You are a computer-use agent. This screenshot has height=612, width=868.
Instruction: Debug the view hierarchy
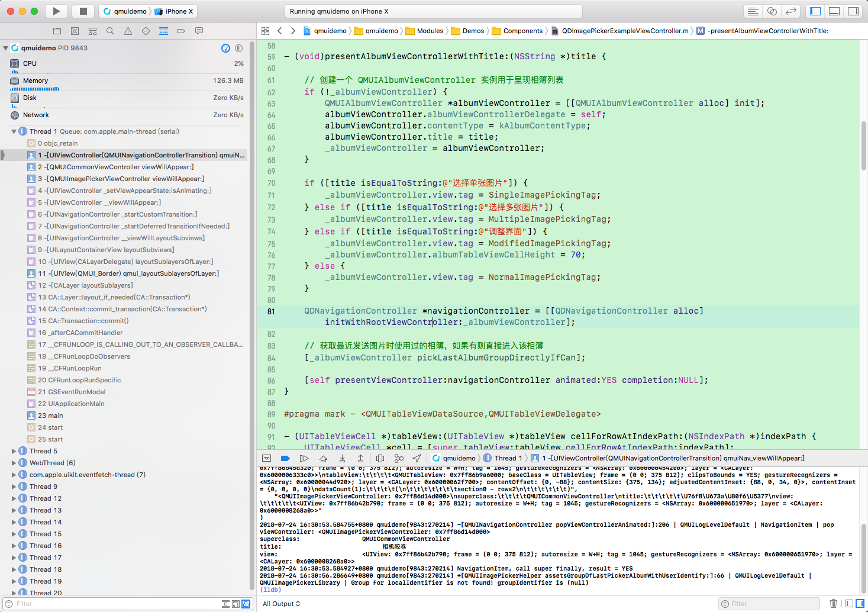click(381, 458)
